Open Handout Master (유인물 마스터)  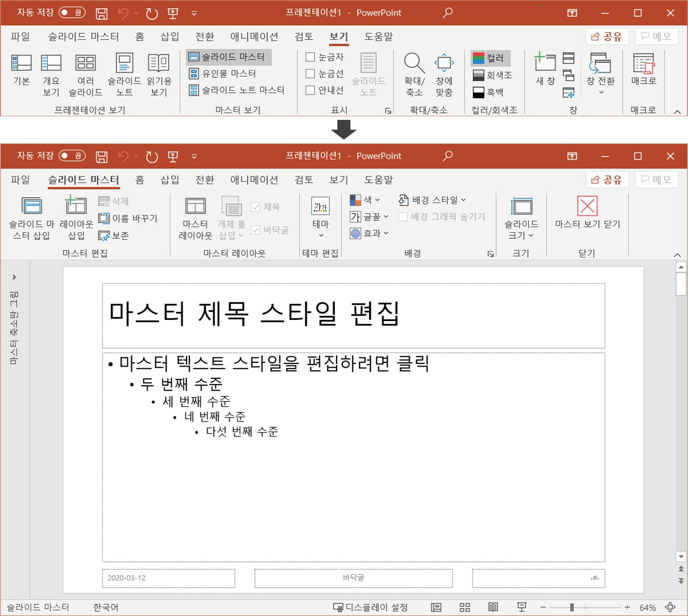(x=223, y=73)
